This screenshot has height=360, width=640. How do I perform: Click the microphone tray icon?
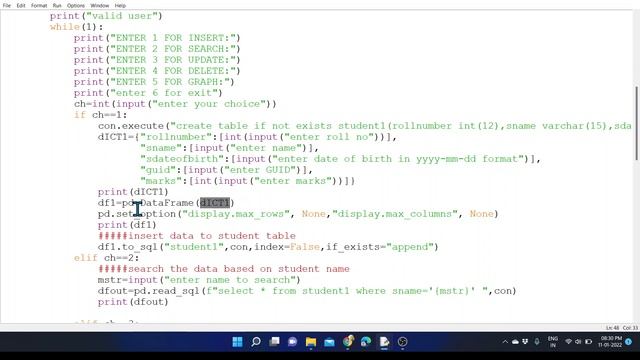(537, 342)
